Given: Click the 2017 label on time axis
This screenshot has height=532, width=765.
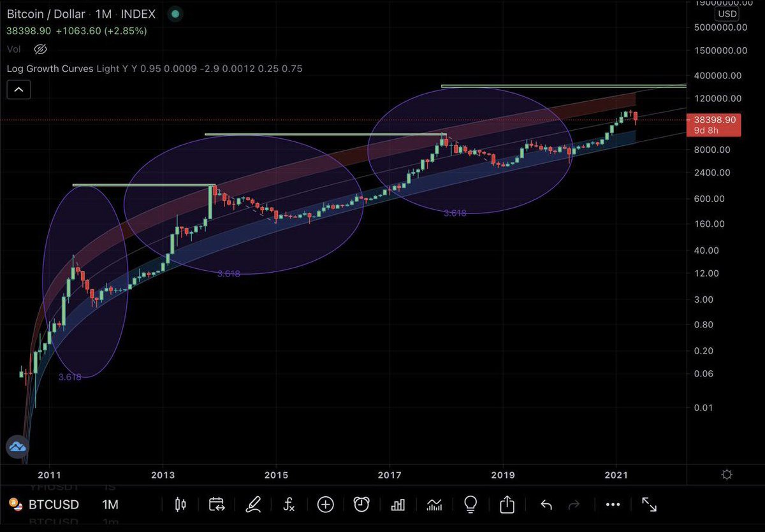Looking at the screenshot, I should (x=390, y=475).
